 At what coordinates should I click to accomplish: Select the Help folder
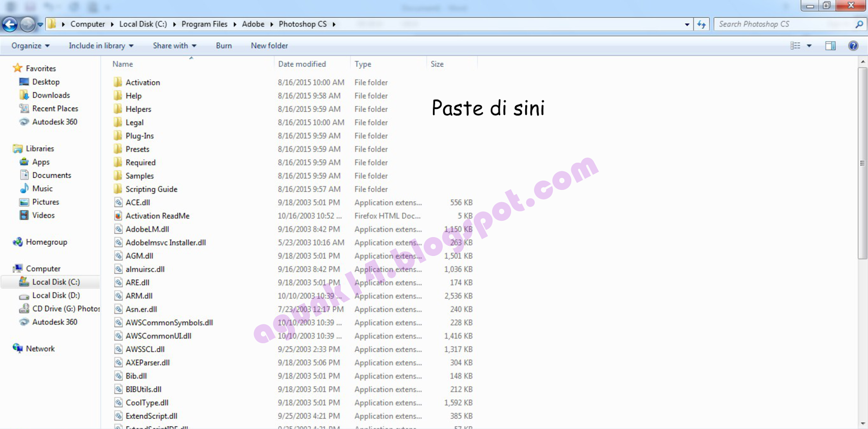point(133,95)
